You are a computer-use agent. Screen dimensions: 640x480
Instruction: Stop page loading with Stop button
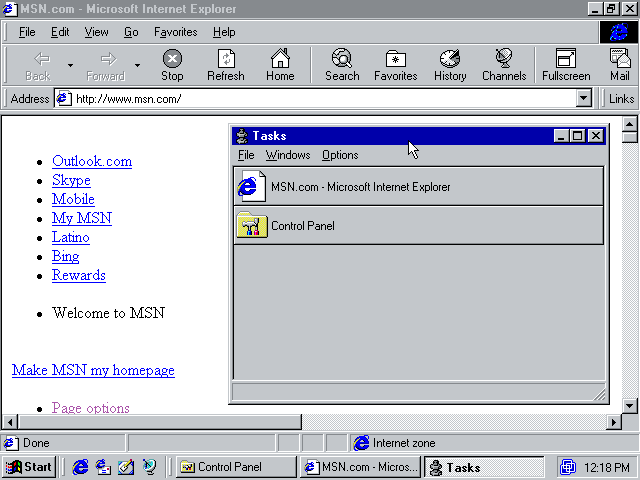click(x=172, y=65)
